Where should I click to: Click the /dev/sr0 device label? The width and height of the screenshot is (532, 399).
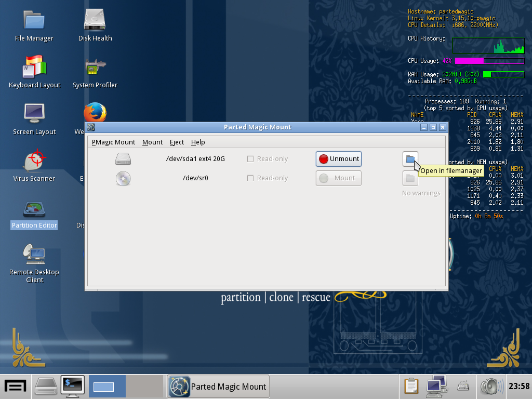tap(195, 178)
